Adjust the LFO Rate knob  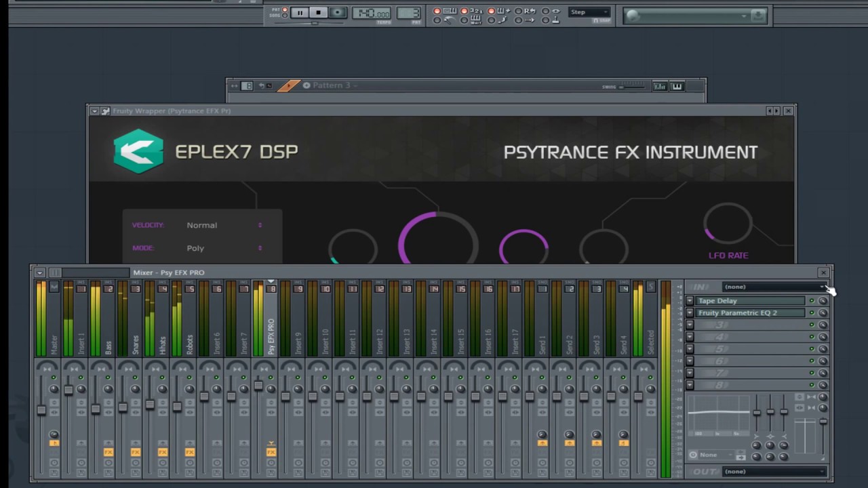(728, 224)
